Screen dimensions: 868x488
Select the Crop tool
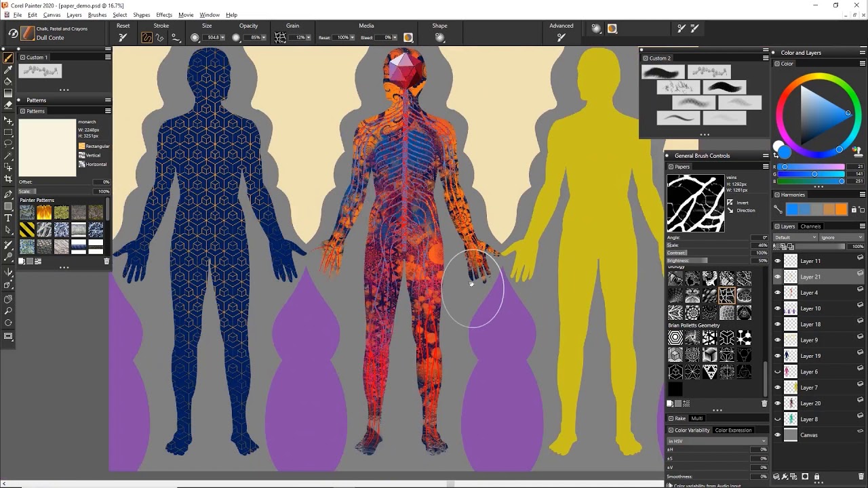pos(8,179)
